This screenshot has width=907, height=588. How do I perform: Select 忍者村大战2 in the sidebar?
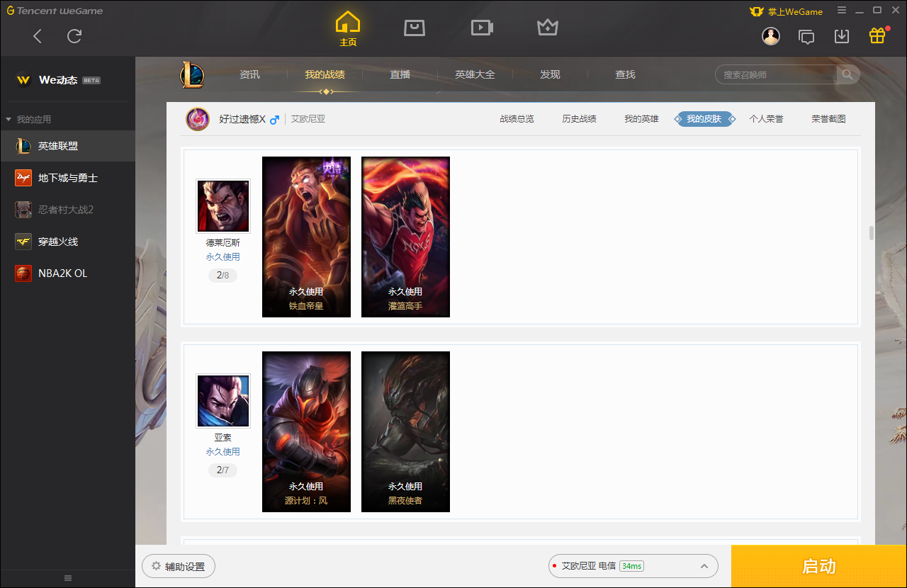click(67, 210)
